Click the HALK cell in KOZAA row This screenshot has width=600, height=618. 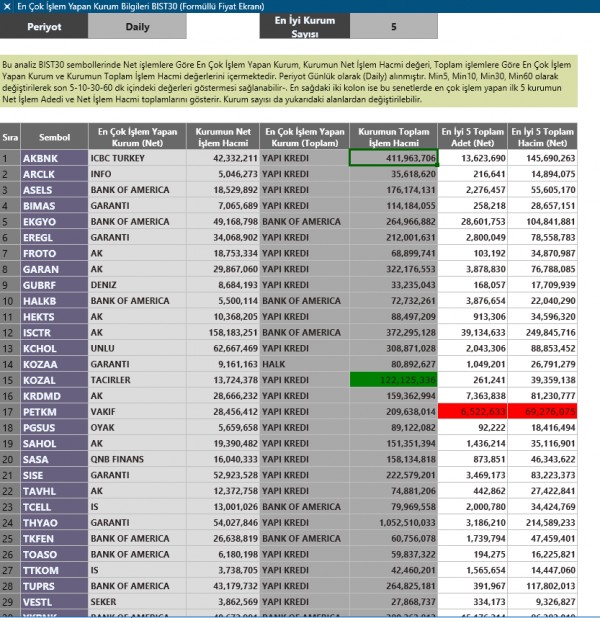[x=305, y=364]
